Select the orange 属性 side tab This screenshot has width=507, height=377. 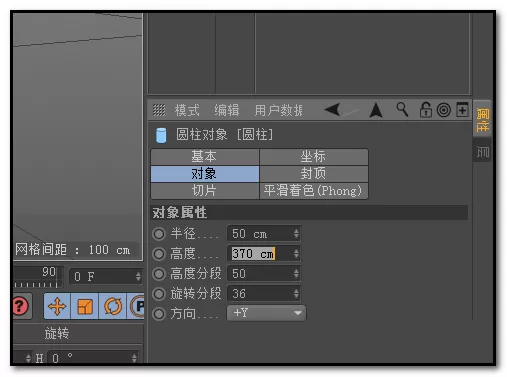pyautogui.click(x=482, y=119)
